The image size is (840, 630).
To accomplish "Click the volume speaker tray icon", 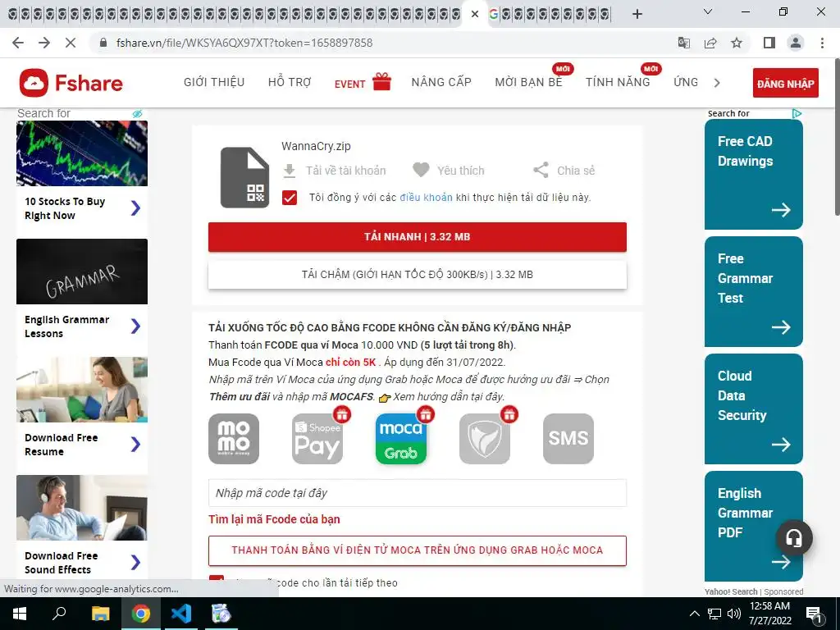I will tap(733, 614).
